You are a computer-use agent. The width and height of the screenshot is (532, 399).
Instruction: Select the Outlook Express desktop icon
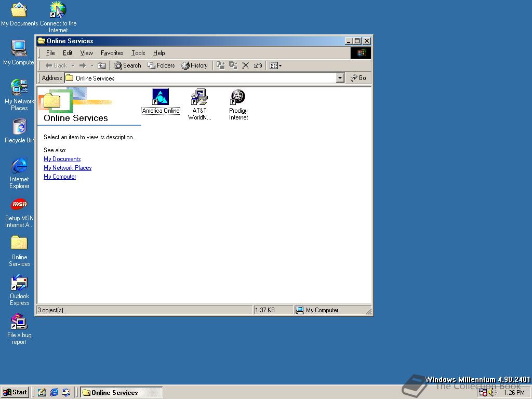tap(19, 290)
